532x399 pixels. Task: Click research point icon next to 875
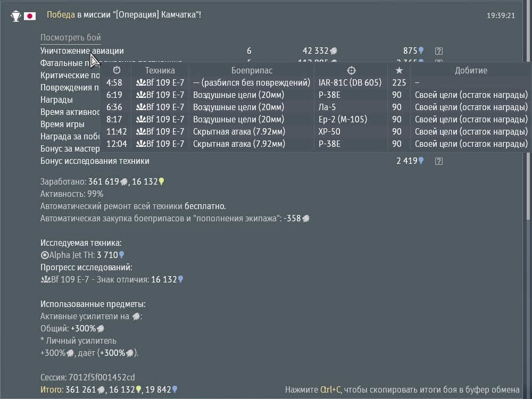421,51
